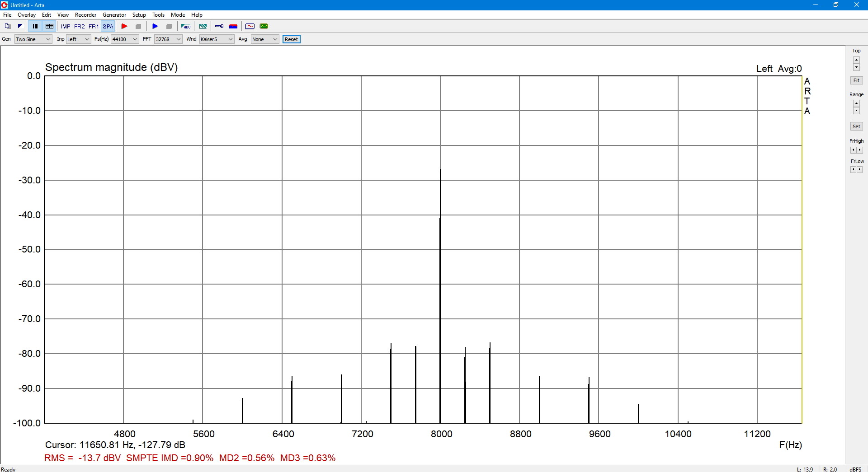Shift FrLow right with arrow button
This screenshot has width=868, height=472.
coord(860,169)
